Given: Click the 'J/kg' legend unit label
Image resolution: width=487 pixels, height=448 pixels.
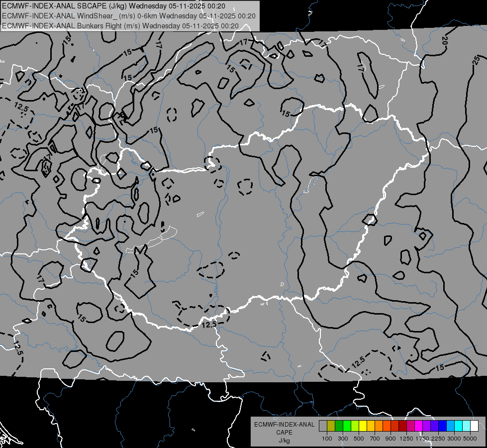Looking at the screenshot, I should pos(284,441).
